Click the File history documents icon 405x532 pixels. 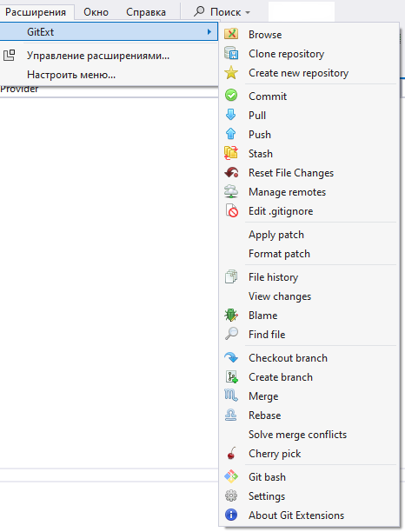pyautogui.click(x=231, y=276)
